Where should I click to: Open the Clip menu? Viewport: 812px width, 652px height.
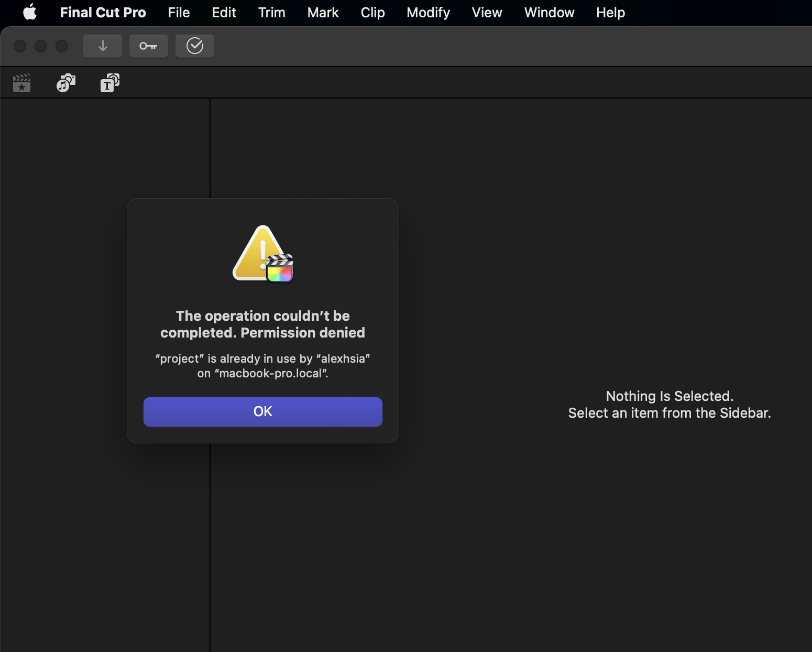373,12
